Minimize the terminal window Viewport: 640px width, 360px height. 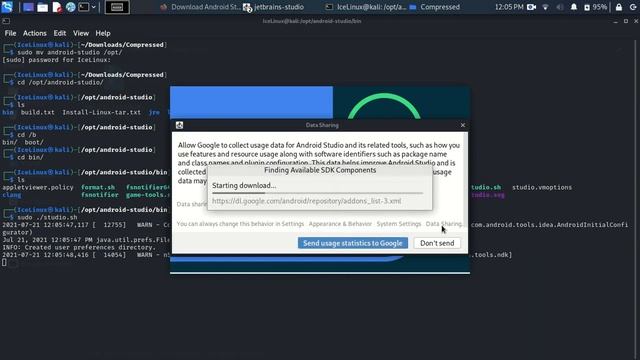[x=616, y=21]
